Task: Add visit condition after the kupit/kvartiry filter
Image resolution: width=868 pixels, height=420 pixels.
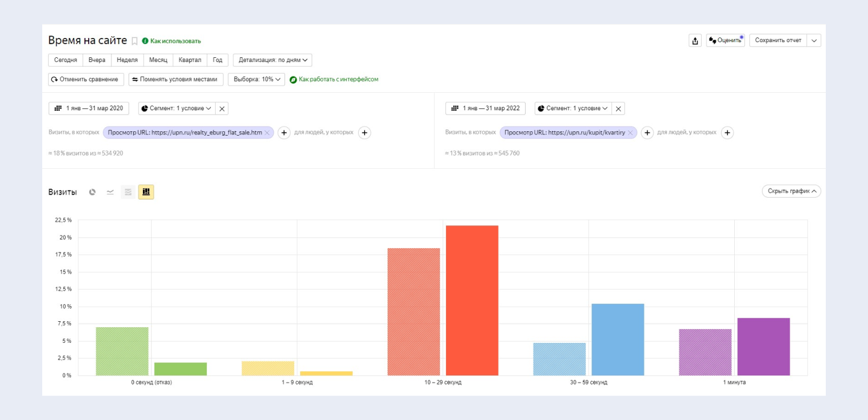Action: point(647,133)
